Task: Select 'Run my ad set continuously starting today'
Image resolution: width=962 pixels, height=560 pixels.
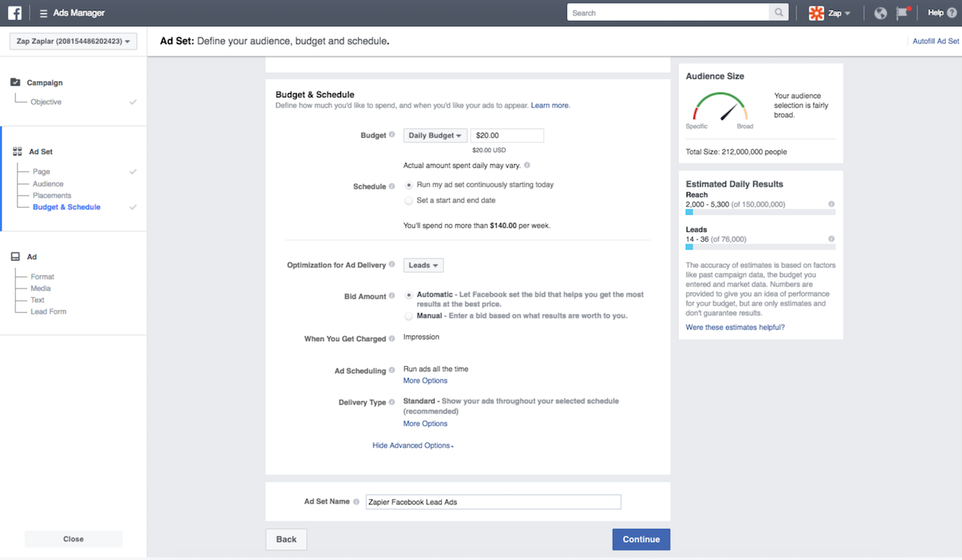Action: coord(408,185)
